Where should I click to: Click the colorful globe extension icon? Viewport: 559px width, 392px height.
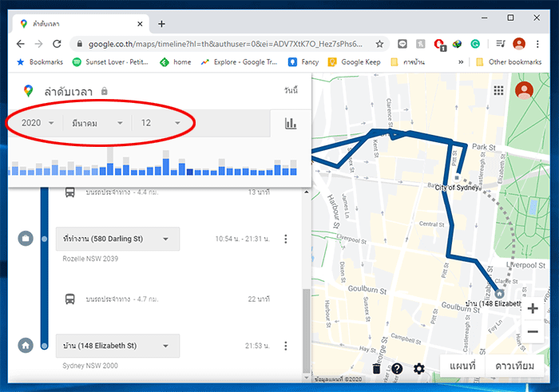[457, 44]
